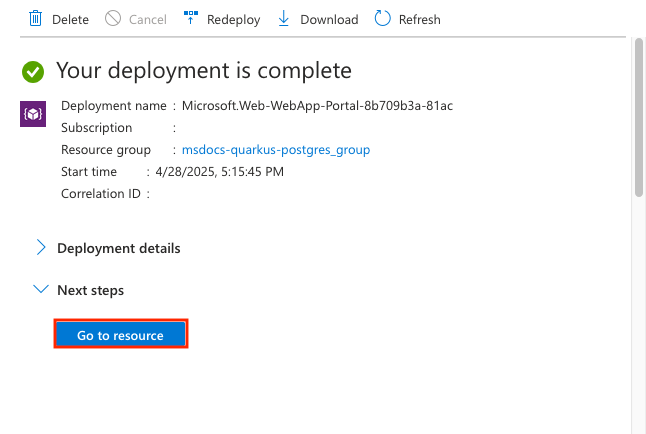Click the purple deployment template icon

point(33,114)
